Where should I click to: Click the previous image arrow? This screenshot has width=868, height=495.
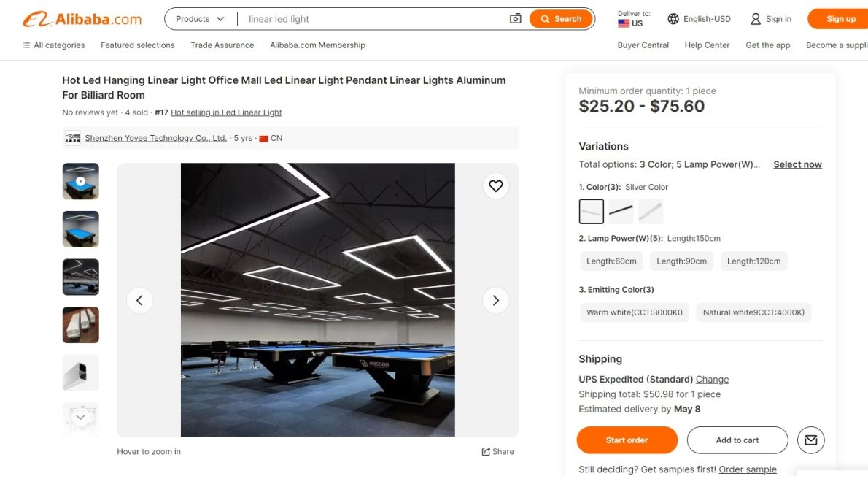coord(140,300)
